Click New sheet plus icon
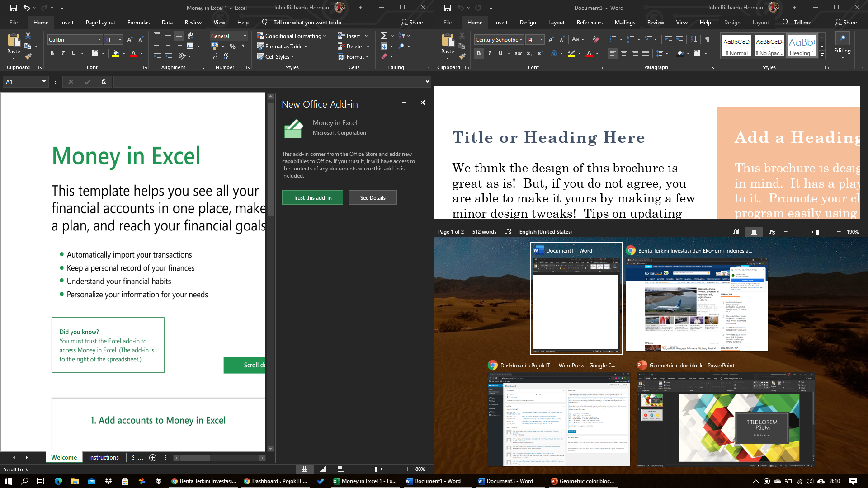 (153, 458)
